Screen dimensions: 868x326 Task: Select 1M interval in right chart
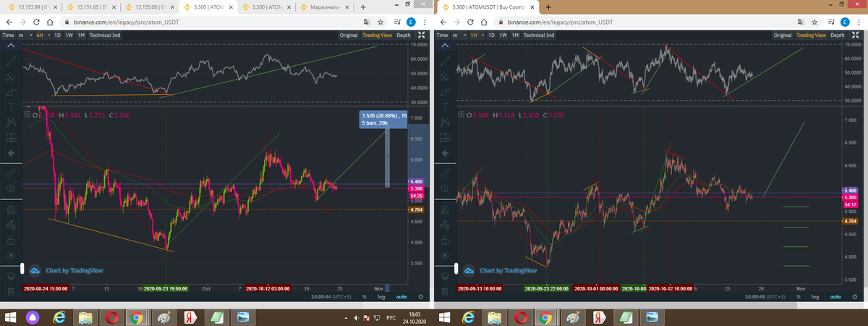tap(516, 35)
